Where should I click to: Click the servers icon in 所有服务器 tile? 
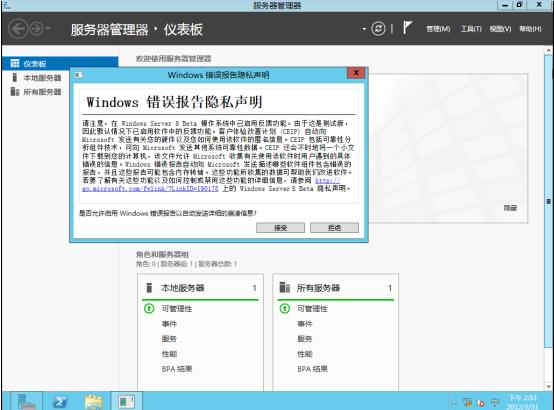pos(284,287)
